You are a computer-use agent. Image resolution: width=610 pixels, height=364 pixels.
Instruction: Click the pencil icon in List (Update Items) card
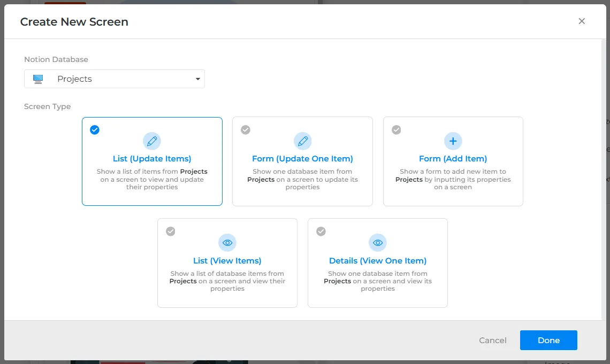[x=152, y=141]
